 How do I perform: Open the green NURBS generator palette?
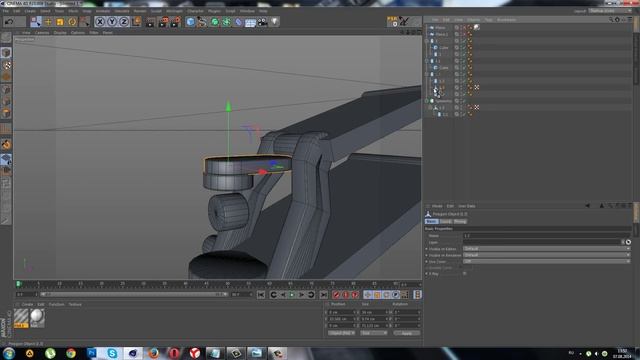pyautogui.click(x=214, y=22)
